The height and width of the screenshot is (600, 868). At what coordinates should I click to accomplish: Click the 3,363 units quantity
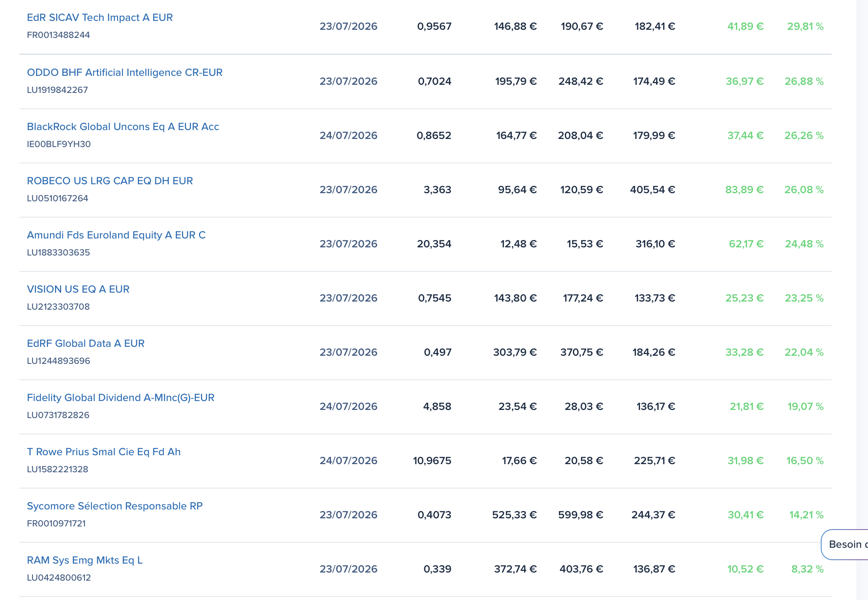(x=438, y=190)
